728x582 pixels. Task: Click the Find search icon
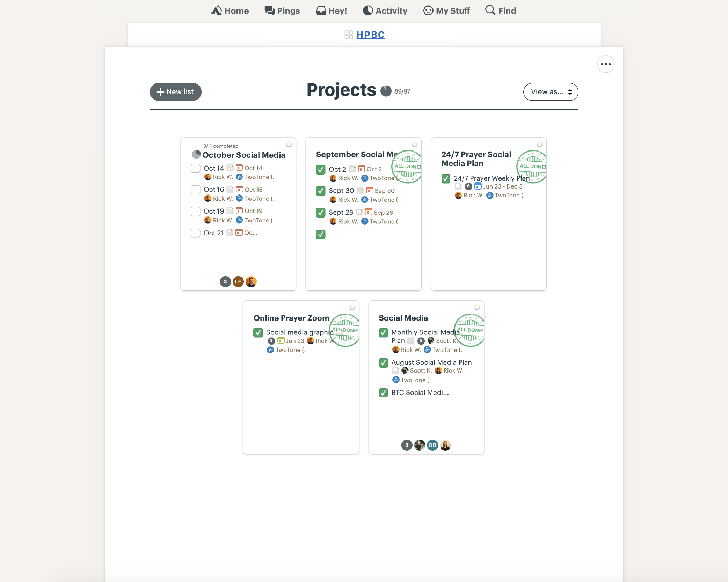(x=490, y=10)
